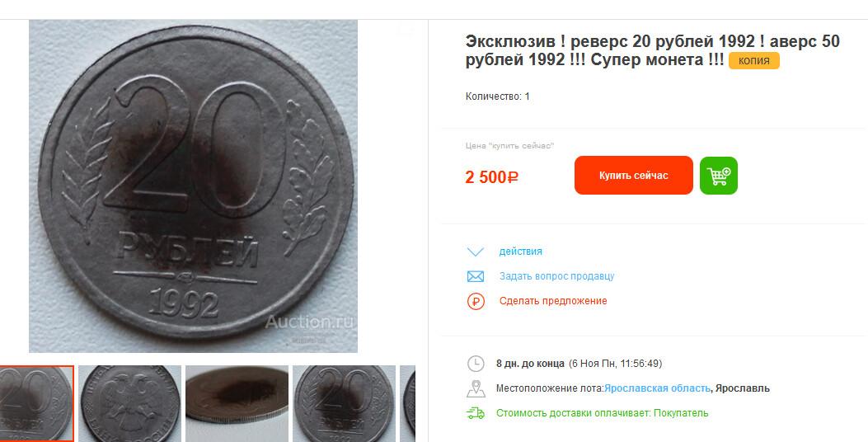Click the ruble circle icon for making an offer
The height and width of the screenshot is (442, 868).
tap(476, 301)
